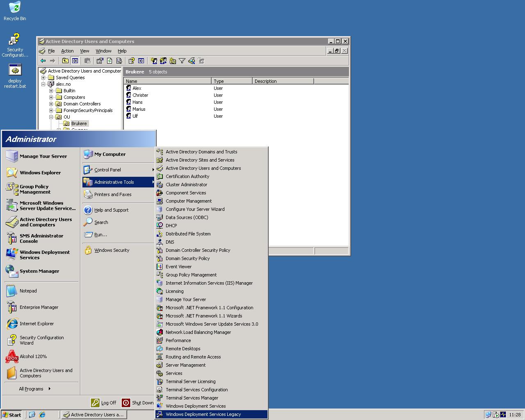The height and width of the screenshot is (420, 525).
Task: Open the View menu
Action: pyautogui.click(x=84, y=51)
